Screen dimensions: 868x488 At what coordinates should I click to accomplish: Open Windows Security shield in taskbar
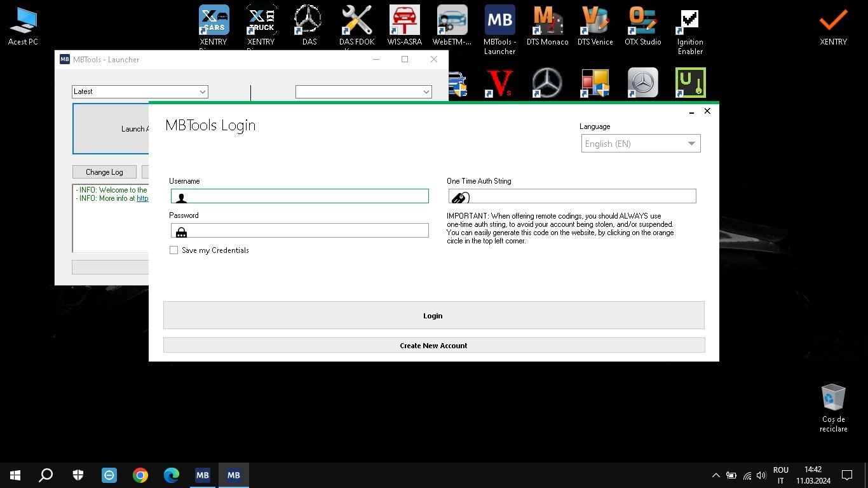(x=78, y=475)
